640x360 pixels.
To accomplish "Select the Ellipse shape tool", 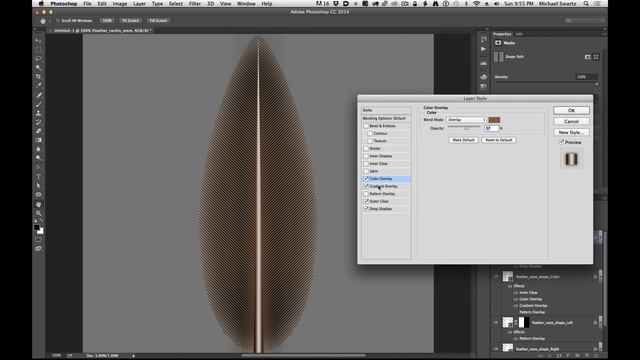I will (38, 195).
